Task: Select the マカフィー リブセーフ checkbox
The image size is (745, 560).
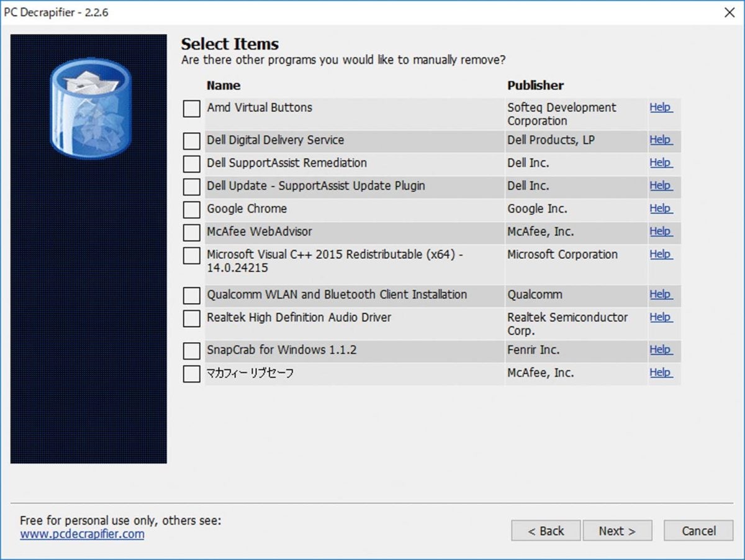Action: (x=192, y=374)
